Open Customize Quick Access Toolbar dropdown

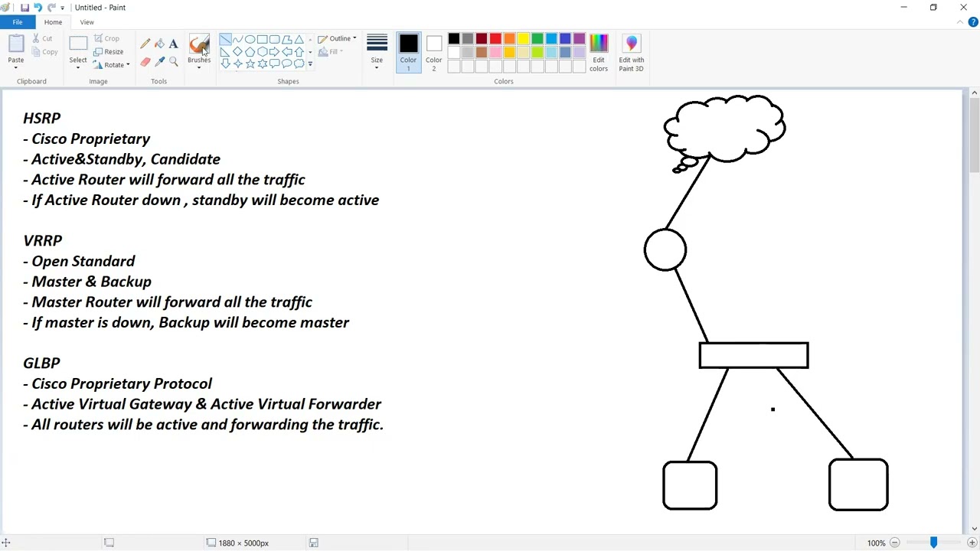tap(63, 8)
